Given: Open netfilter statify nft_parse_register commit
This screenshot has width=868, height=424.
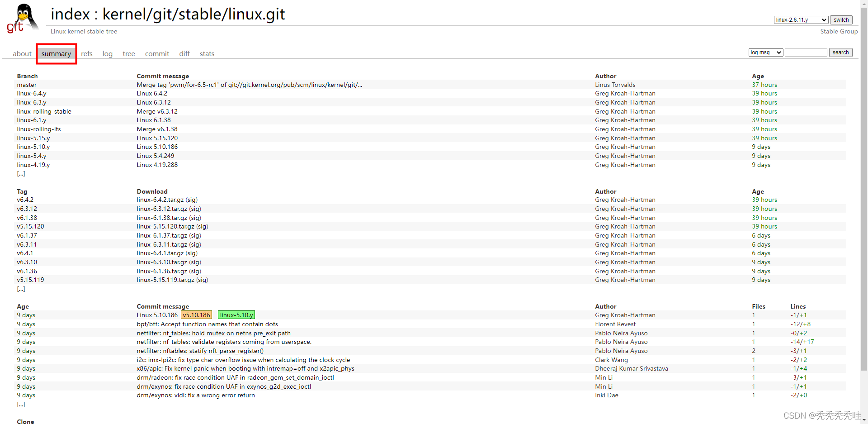Looking at the screenshot, I should coord(200,351).
